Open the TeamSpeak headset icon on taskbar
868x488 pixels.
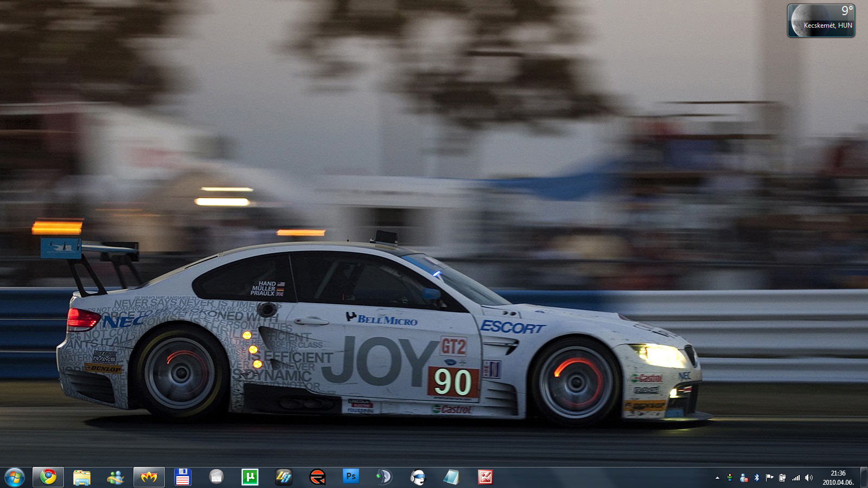point(385,477)
